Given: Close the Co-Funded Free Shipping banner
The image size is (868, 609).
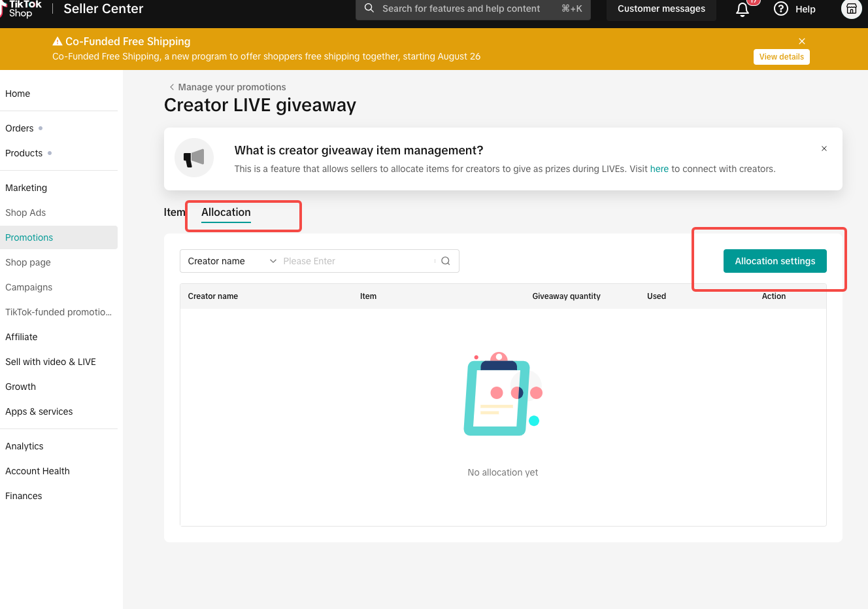Looking at the screenshot, I should 802,41.
